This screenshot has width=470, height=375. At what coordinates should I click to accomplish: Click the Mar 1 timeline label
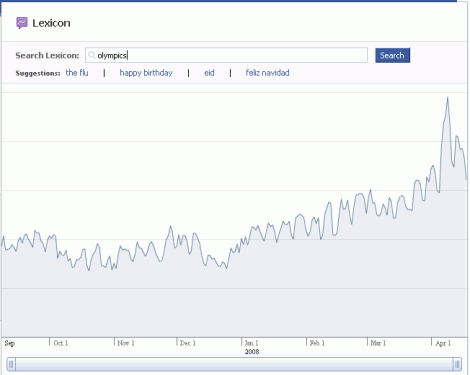click(378, 343)
